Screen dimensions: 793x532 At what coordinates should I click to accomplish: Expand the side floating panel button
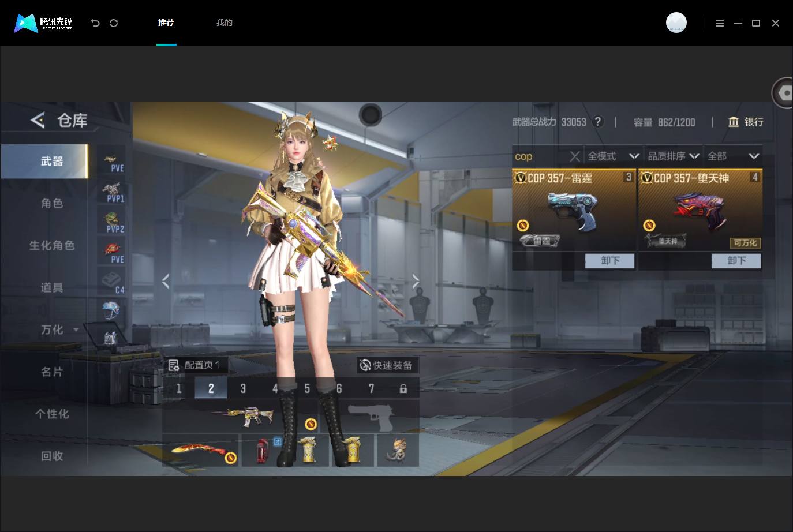pos(783,92)
